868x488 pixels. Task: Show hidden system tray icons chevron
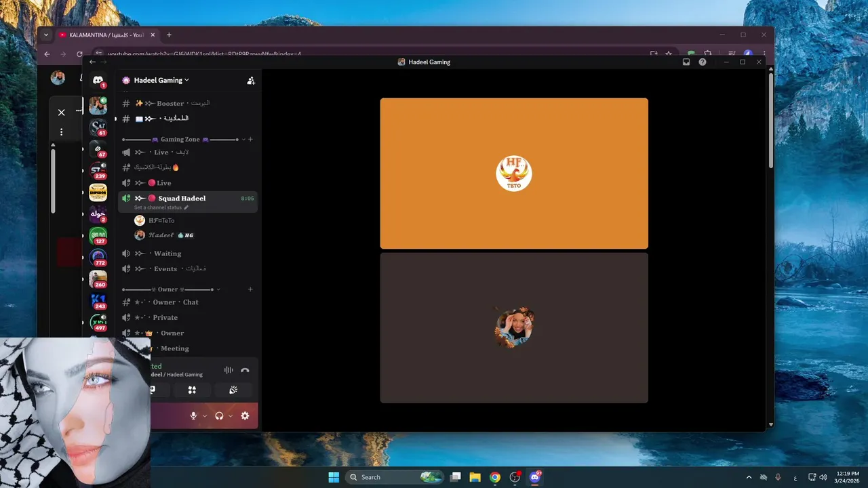tap(749, 477)
